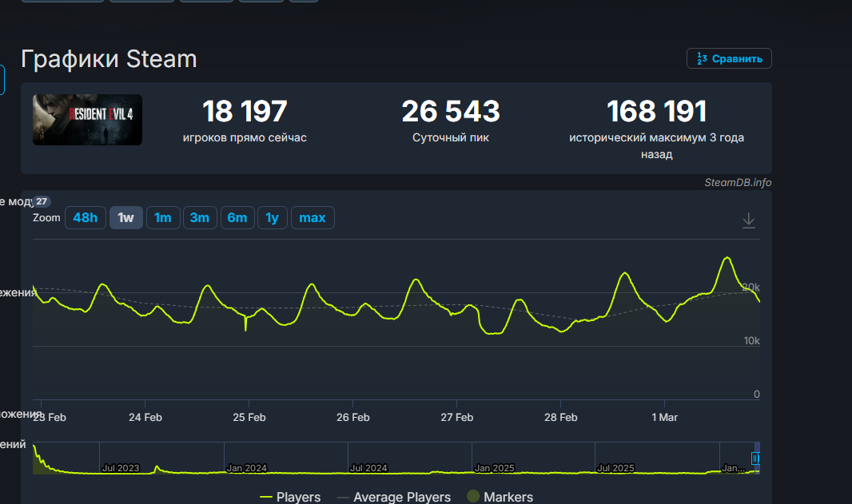
Task: Click the Сравнить compare button
Action: pyautogui.click(x=729, y=58)
